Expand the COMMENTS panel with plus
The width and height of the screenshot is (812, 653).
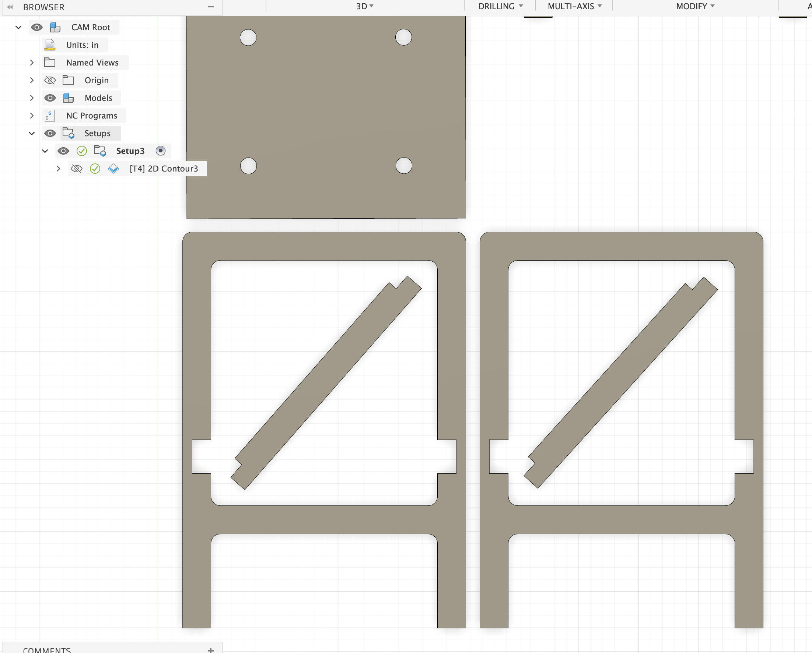[x=210, y=650]
